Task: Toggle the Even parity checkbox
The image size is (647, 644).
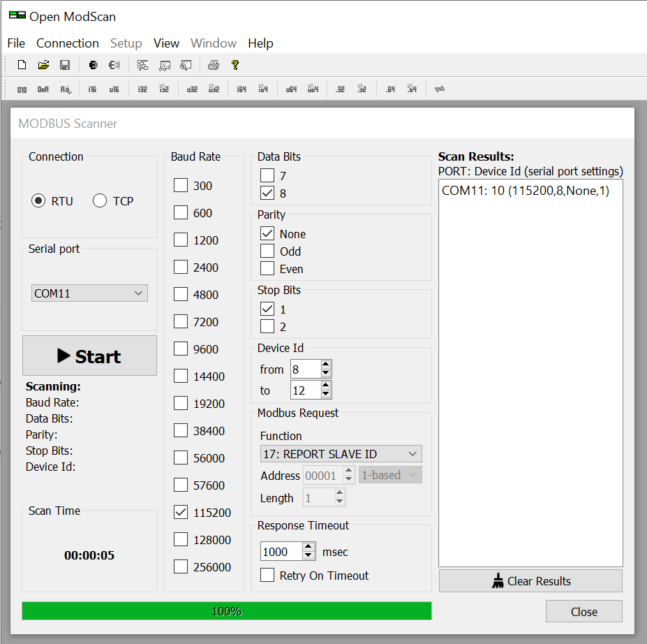Action: [x=267, y=268]
